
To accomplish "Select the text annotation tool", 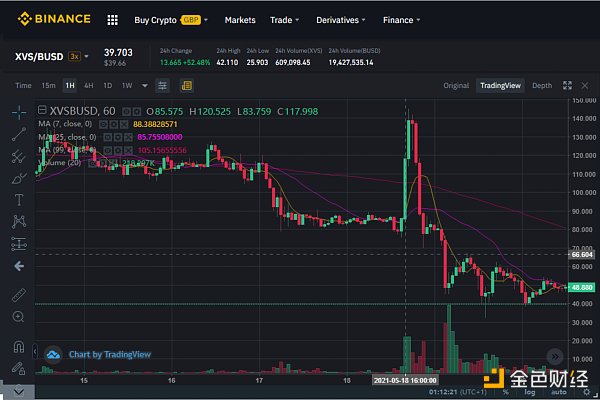I will click(18, 199).
